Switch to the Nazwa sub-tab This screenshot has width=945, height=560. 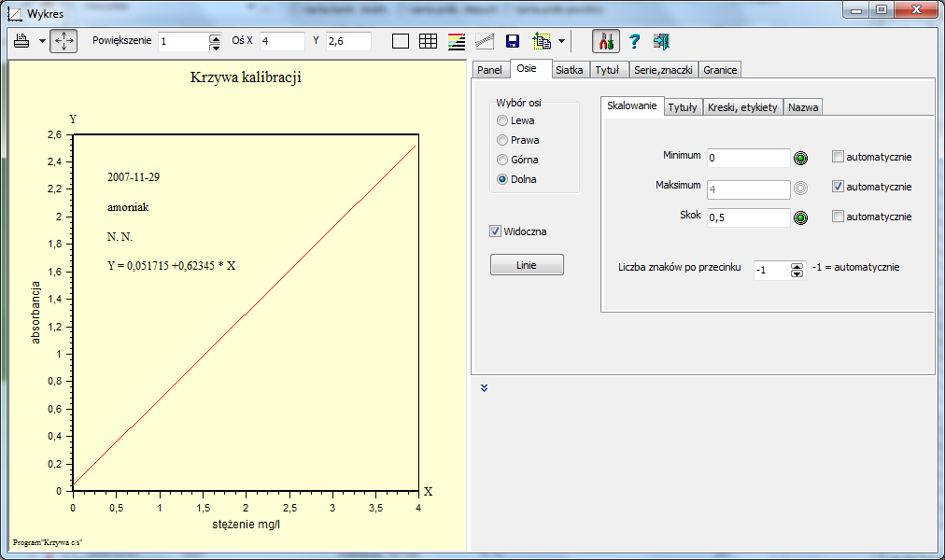pyautogui.click(x=803, y=107)
